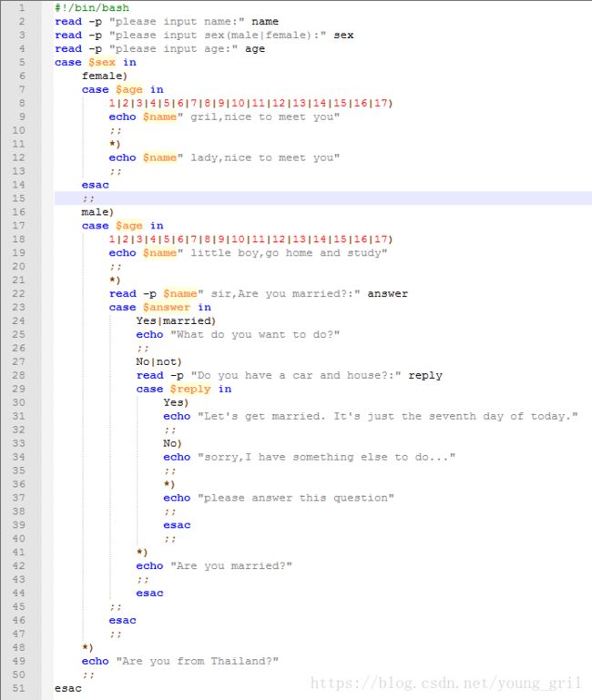Click the 'male)' pattern on line 16

pos(97,212)
